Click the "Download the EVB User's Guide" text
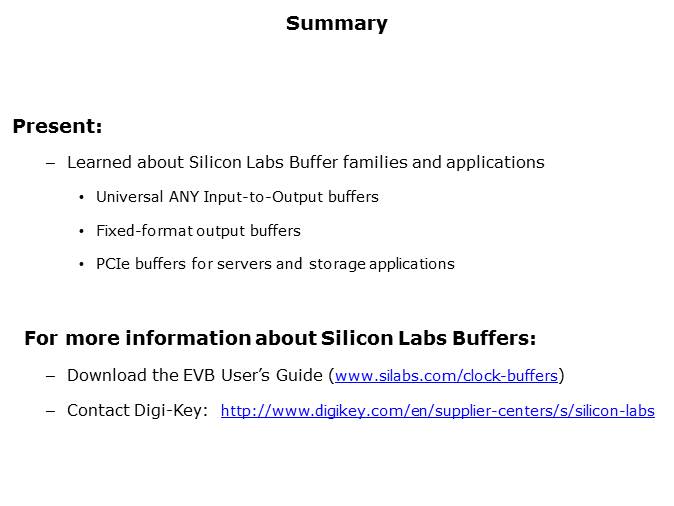Image resolution: width=674 pixels, height=506 pixels. point(195,376)
